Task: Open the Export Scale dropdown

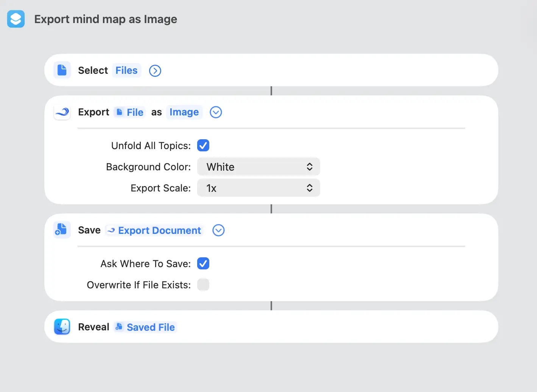Action: 258,188
